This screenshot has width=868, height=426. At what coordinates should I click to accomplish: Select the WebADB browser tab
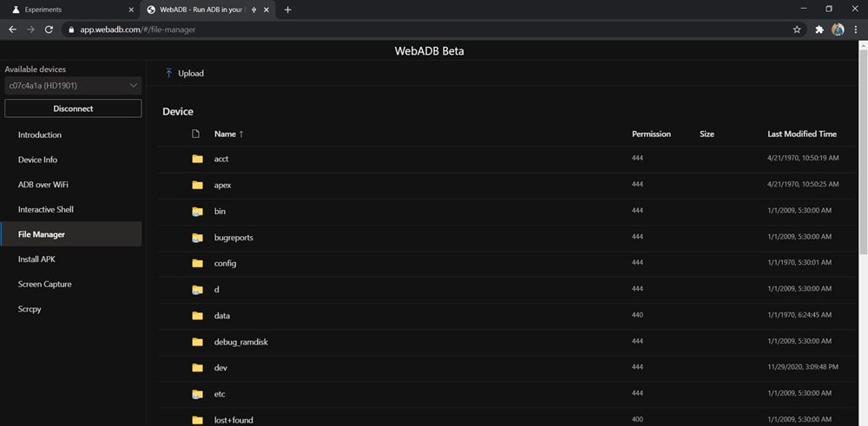[207, 10]
